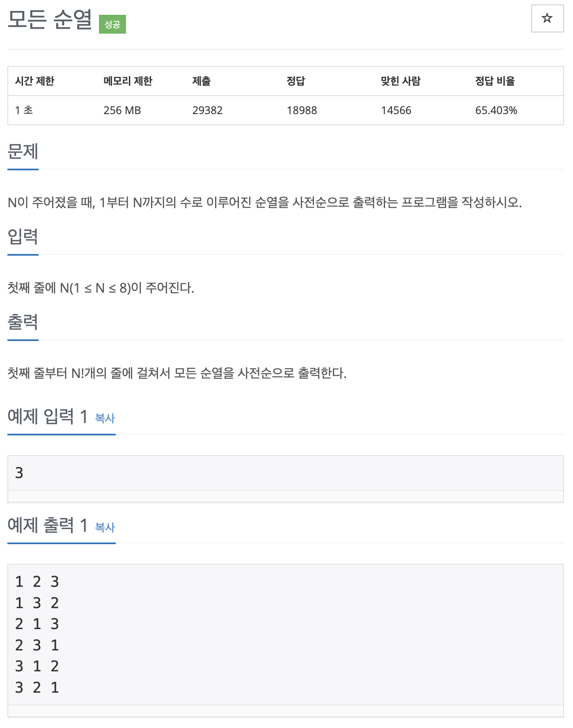Screen dimensions: 573x728
Task: Click the 메모리 제한 column header
Action: coord(128,81)
